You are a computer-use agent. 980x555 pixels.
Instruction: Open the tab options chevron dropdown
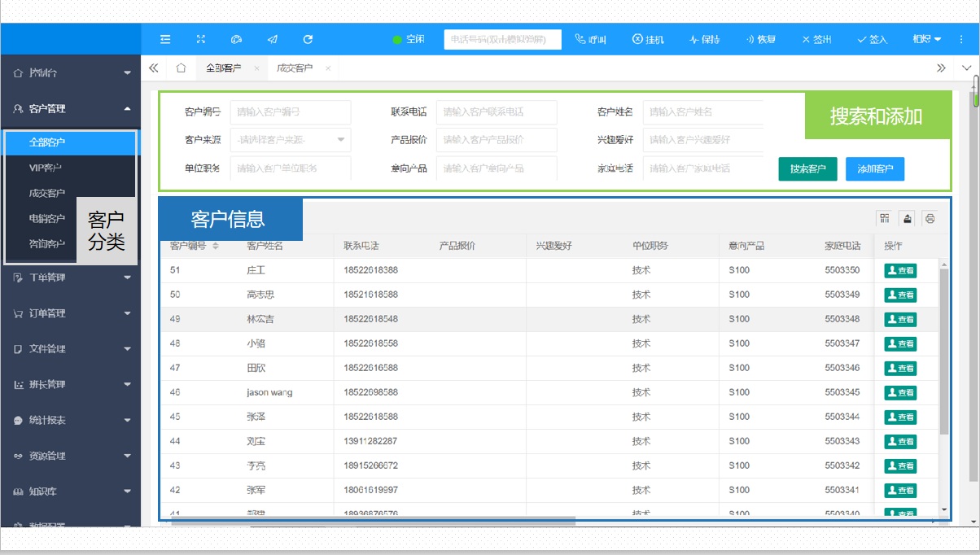coord(967,68)
